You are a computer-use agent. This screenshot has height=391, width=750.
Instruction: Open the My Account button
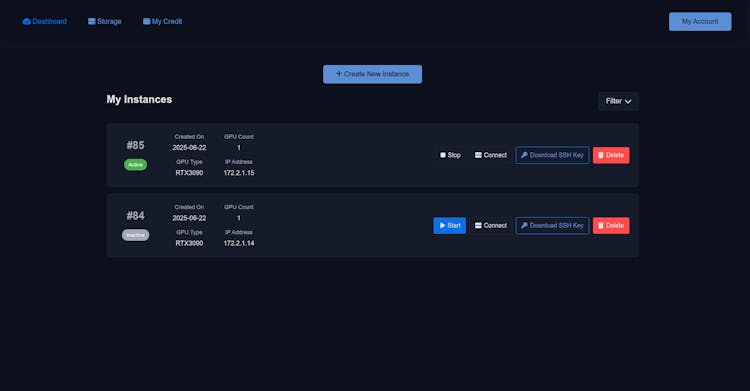pyautogui.click(x=700, y=22)
